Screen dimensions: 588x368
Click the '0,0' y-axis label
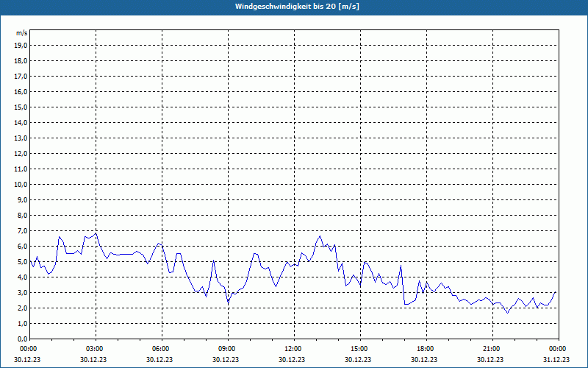pyautogui.click(x=23, y=339)
